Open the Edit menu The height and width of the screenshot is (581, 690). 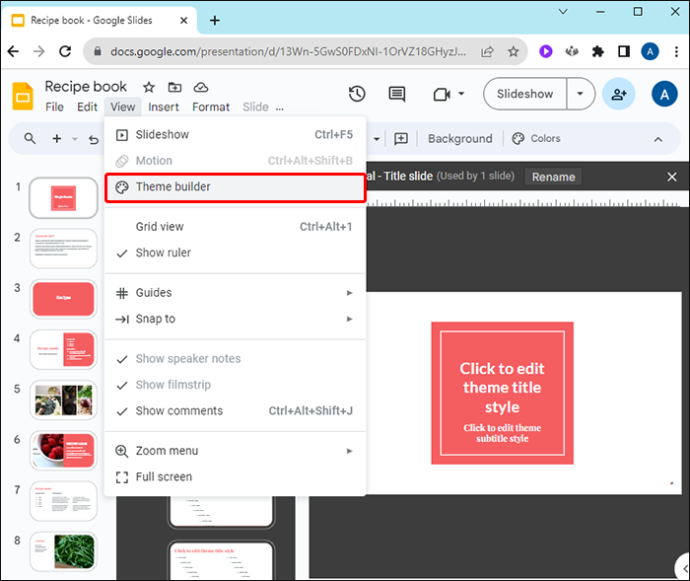click(87, 107)
